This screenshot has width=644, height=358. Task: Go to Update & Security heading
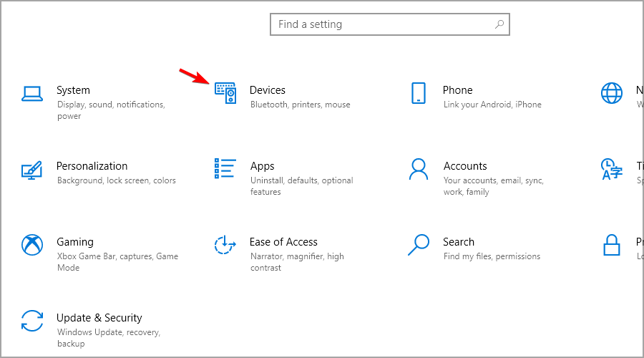(99, 318)
